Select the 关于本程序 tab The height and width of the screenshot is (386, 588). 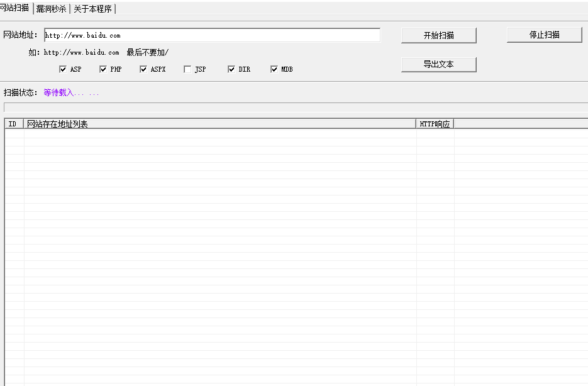(x=92, y=9)
